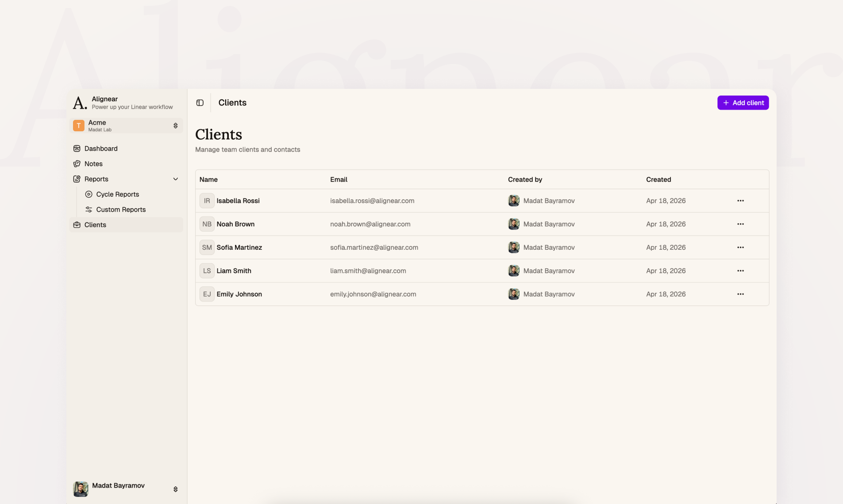Click the orange Acme workspace badge
Screen dimensions: 843x504
coord(79,126)
